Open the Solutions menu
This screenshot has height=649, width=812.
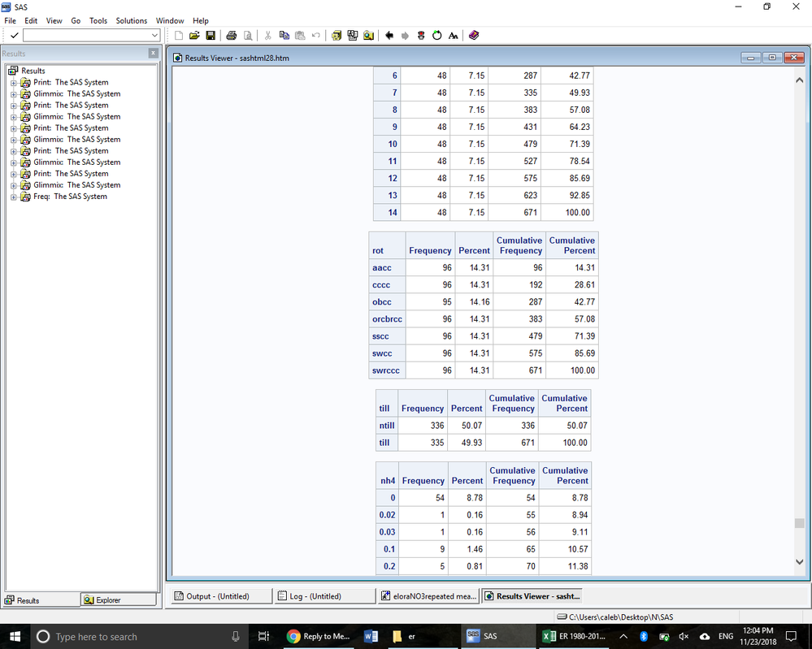[x=132, y=20]
